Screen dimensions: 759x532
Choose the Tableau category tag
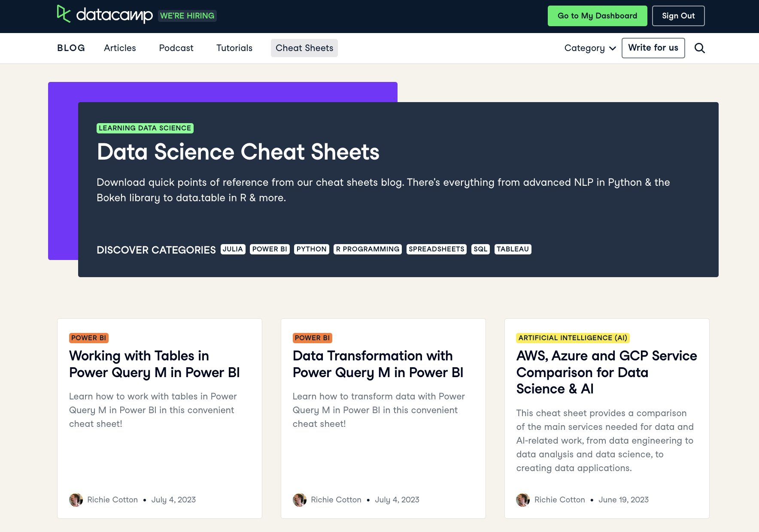(513, 249)
